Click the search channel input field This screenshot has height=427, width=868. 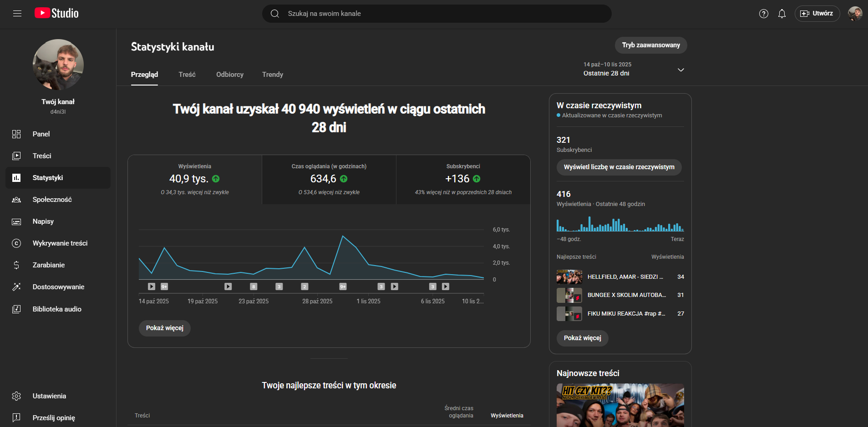tap(437, 14)
